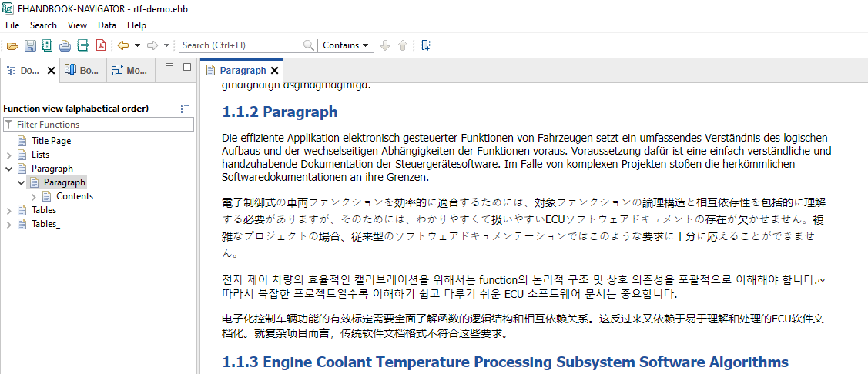Click the function view list-mode icon
Screen dimensions: 868x374
pos(185,109)
